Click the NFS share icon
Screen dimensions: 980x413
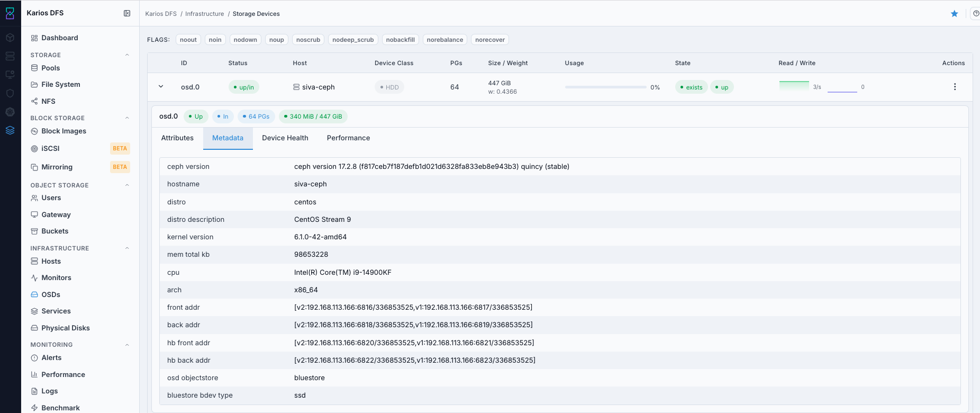[34, 101]
